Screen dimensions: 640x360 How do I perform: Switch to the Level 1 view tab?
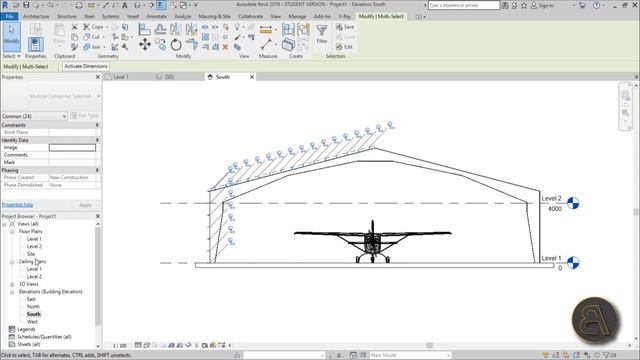pos(121,77)
